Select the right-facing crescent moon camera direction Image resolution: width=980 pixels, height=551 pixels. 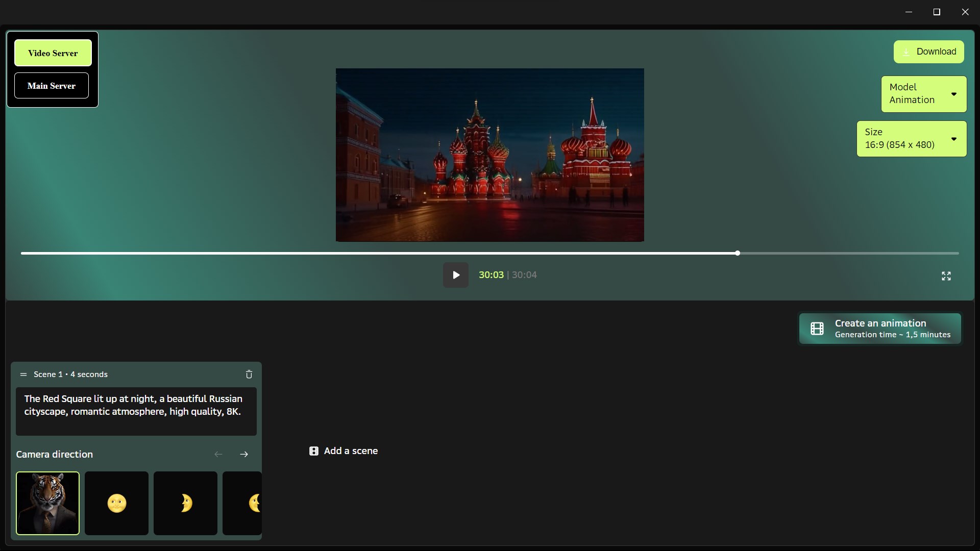pos(185,503)
